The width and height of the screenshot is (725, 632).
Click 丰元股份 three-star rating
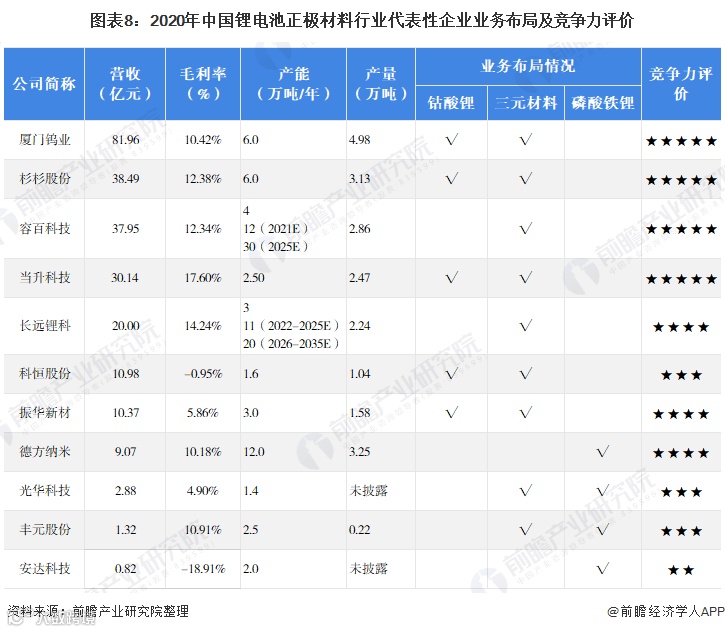coord(681,531)
